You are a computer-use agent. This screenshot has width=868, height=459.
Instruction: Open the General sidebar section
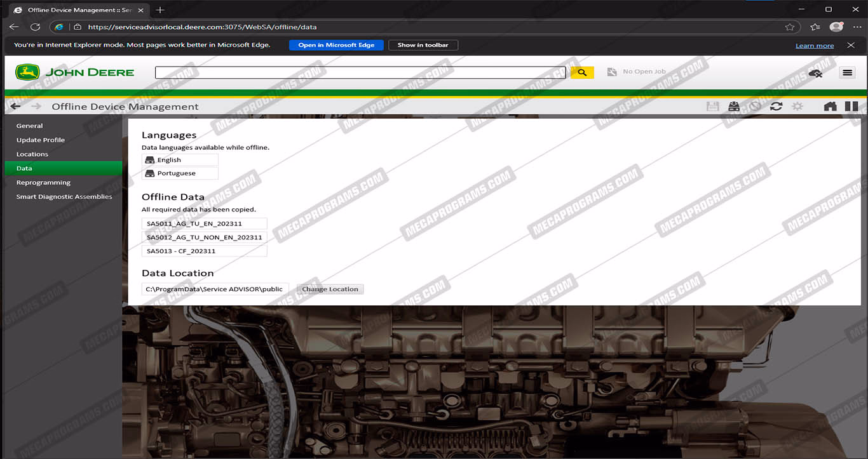click(x=30, y=126)
